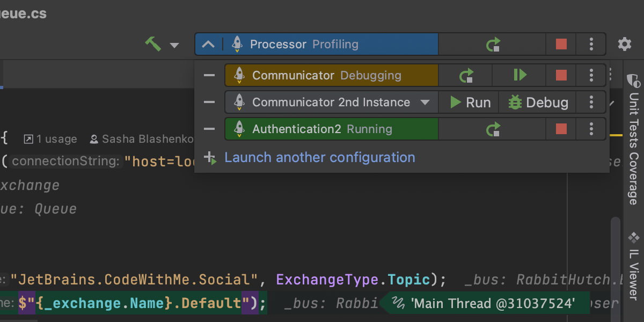Image resolution: width=644 pixels, height=322 pixels.
Task: Open Communicator 2nd Instance configuration dropdown
Action: tap(425, 103)
